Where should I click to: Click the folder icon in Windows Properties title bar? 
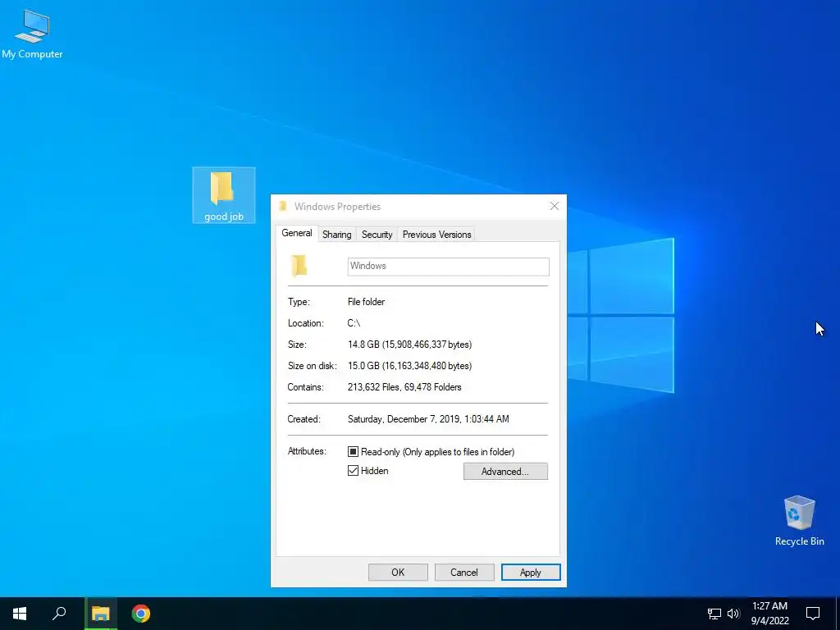tap(283, 206)
